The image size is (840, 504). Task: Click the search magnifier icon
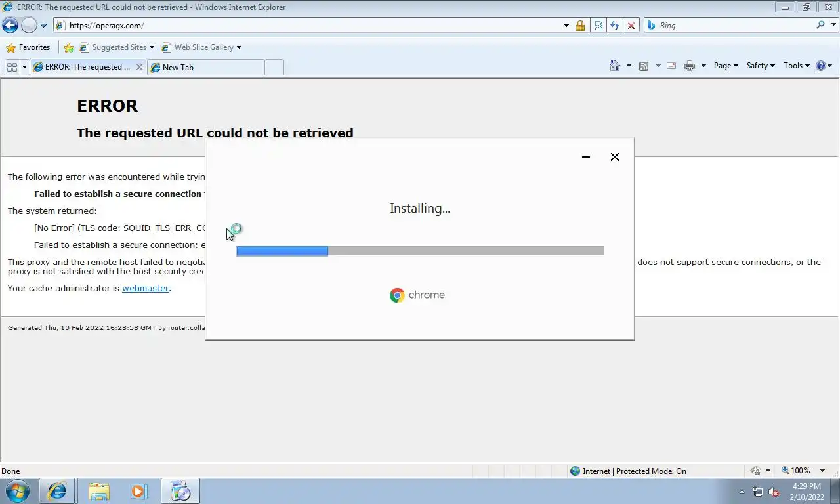(820, 25)
